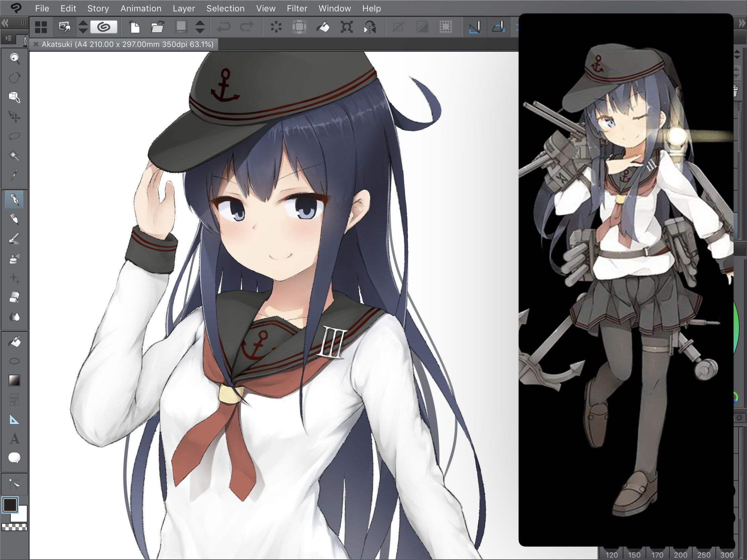Expand stepper arrows beside Save icon
The height and width of the screenshot is (560, 747).
point(200,27)
